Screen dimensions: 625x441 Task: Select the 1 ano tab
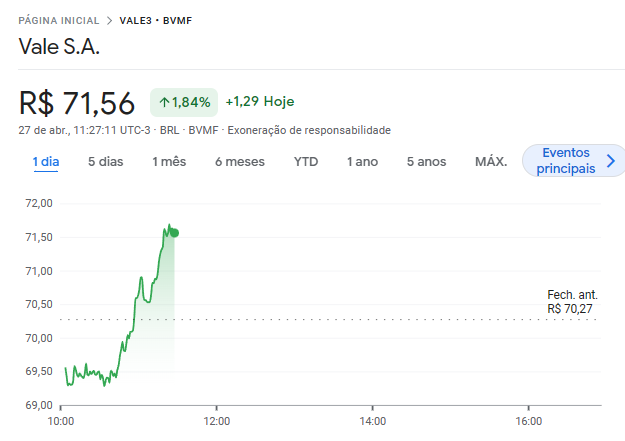point(362,161)
